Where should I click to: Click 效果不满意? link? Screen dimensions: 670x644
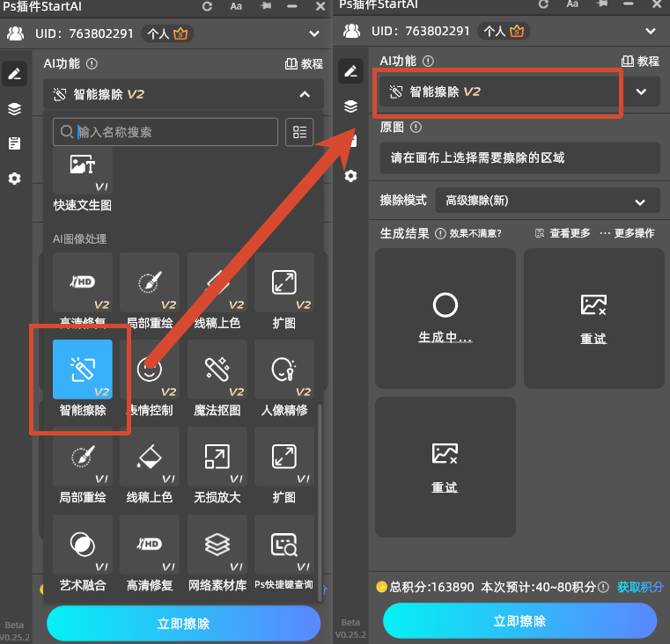pos(475,234)
